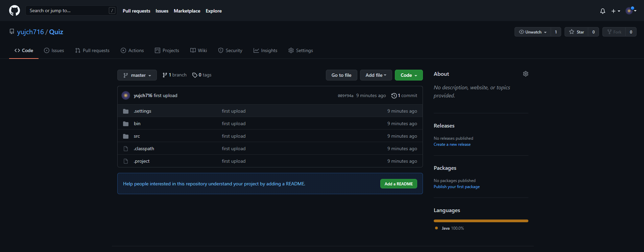The height and width of the screenshot is (252, 644).
Task: Expand the Add file dropdown
Action: (x=376, y=75)
